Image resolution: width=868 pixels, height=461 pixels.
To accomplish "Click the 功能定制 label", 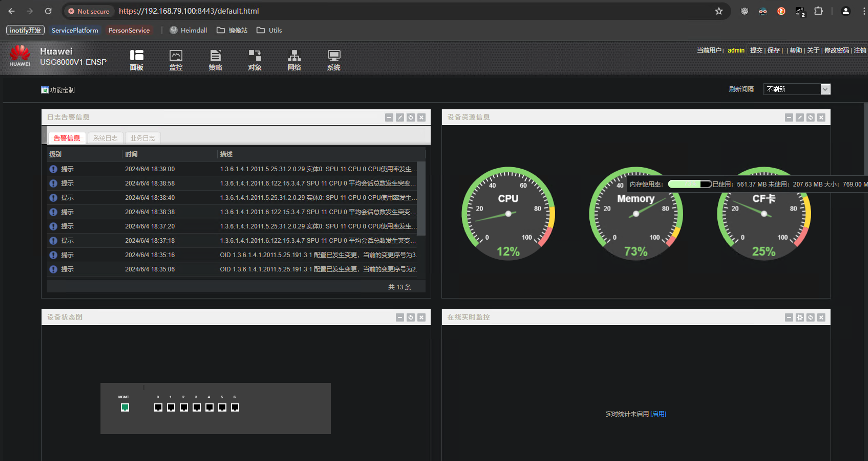I will 62,90.
